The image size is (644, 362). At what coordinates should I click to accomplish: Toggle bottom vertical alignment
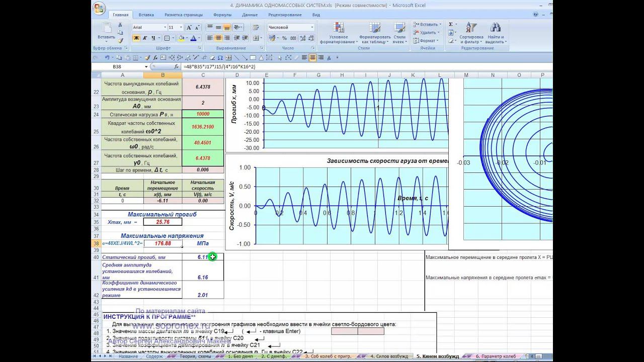(x=226, y=27)
